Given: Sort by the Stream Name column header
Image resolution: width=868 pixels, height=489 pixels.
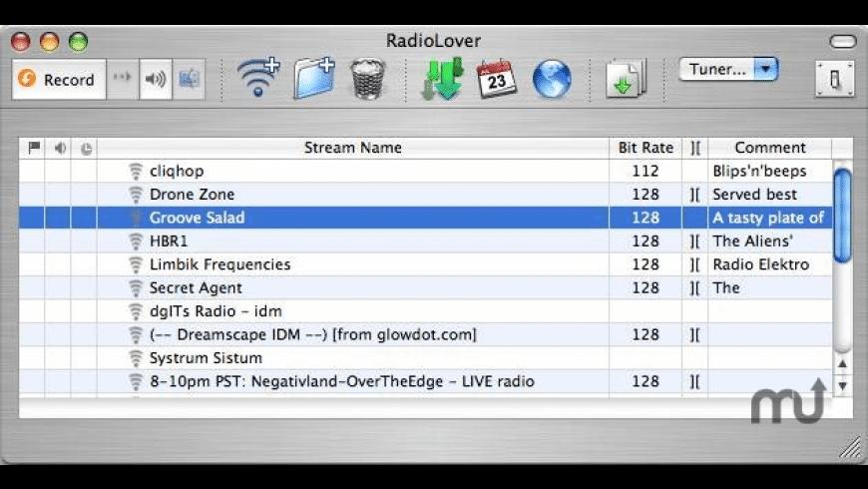Looking at the screenshot, I should (x=353, y=148).
